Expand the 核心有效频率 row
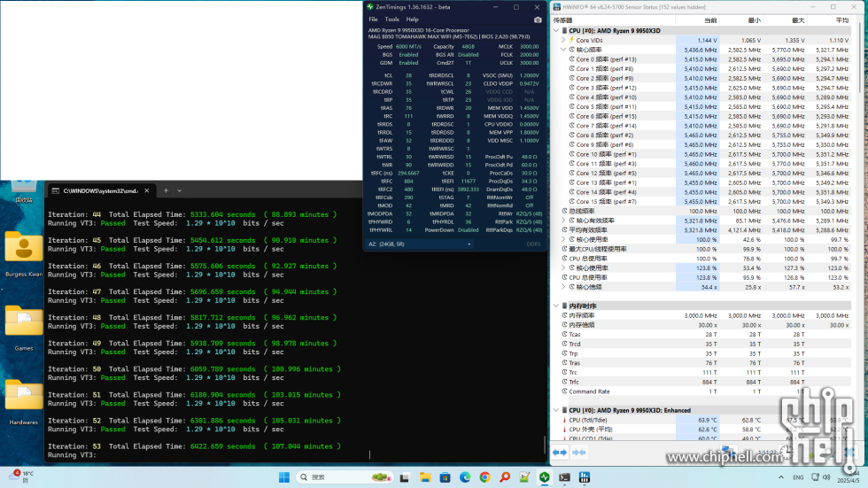This screenshot has height=488, width=868. (563, 221)
